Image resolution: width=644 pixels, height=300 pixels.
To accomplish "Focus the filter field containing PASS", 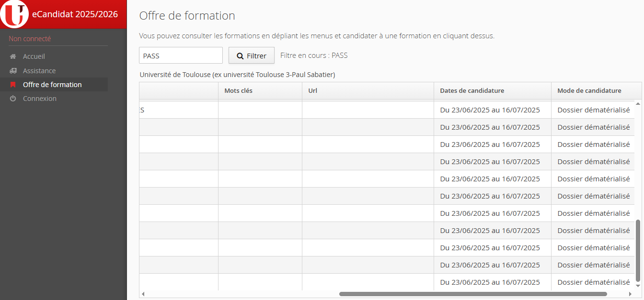I will (x=181, y=56).
